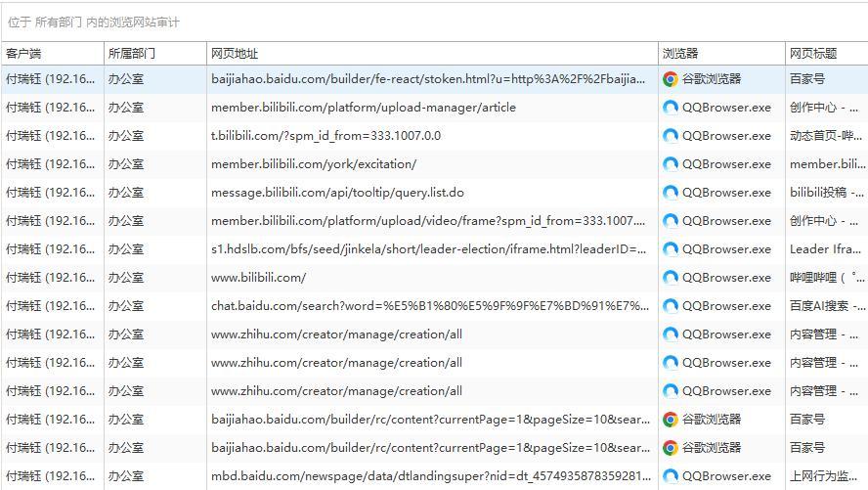
Task: Click the 百度AI搜索 page title
Action: pos(828,305)
